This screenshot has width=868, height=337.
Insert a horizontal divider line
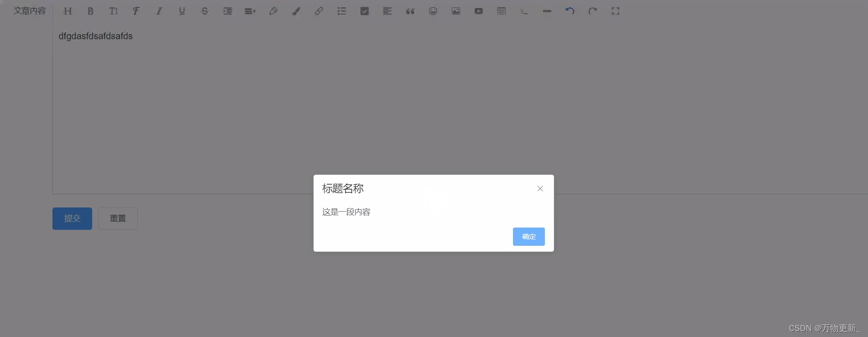click(x=547, y=11)
